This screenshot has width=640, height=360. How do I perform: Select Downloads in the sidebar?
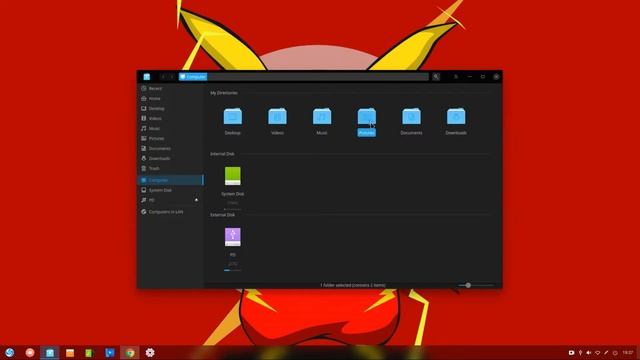[x=170, y=158]
